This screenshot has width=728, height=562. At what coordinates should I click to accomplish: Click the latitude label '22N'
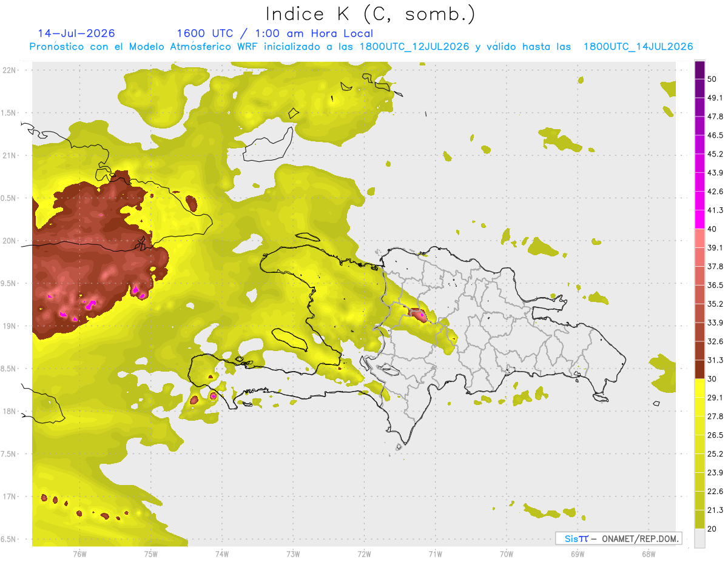tap(10, 70)
